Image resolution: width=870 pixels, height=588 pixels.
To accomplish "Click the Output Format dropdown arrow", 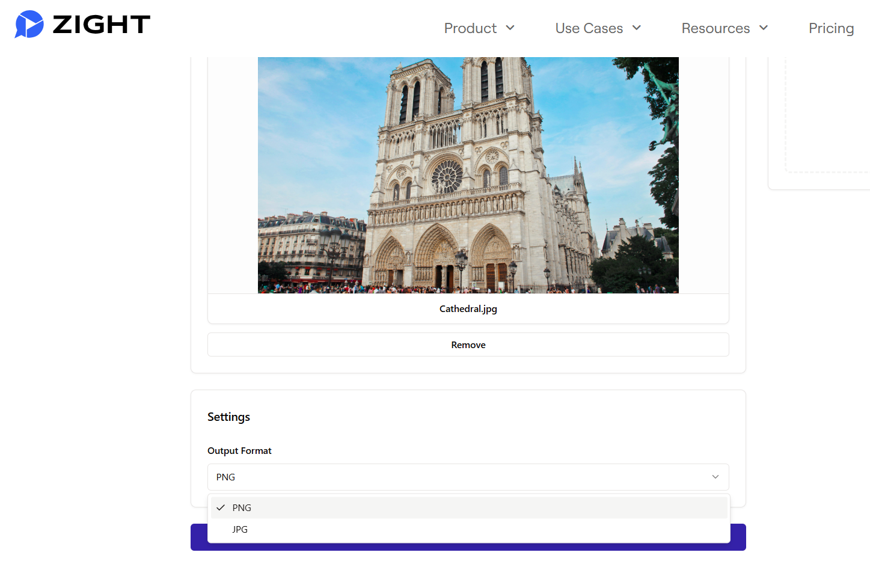I will (715, 477).
